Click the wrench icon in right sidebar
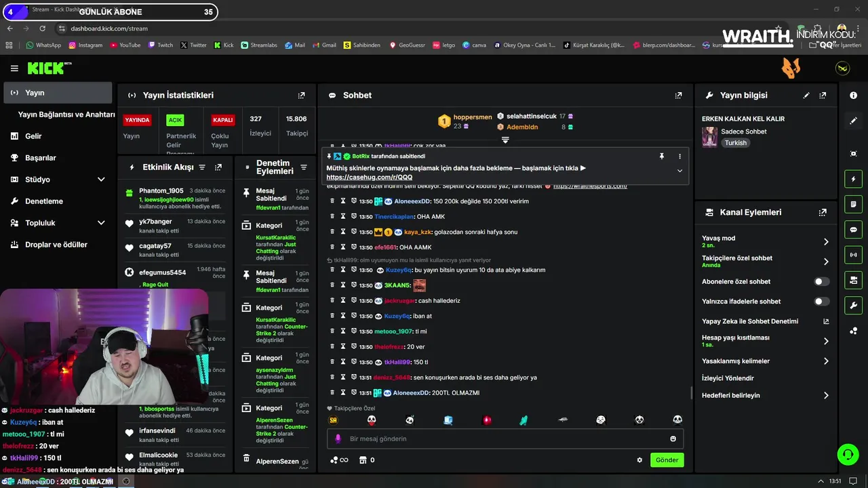Image resolution: width=868 pixels, height=488 pixels. (x=853, y=306)
